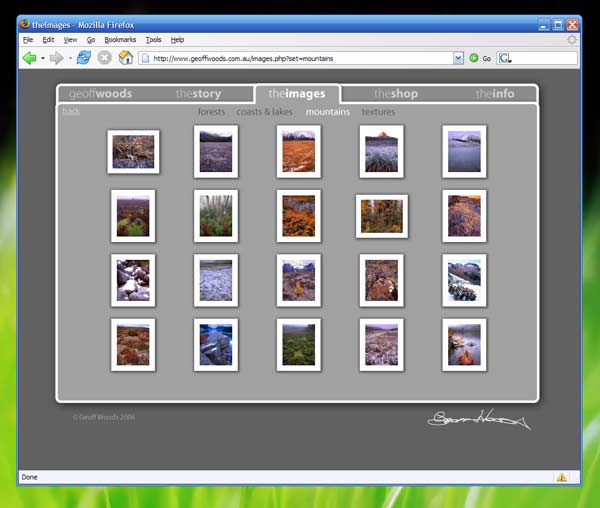
Task: Click the back link on the page
Action: click(71, 111)
